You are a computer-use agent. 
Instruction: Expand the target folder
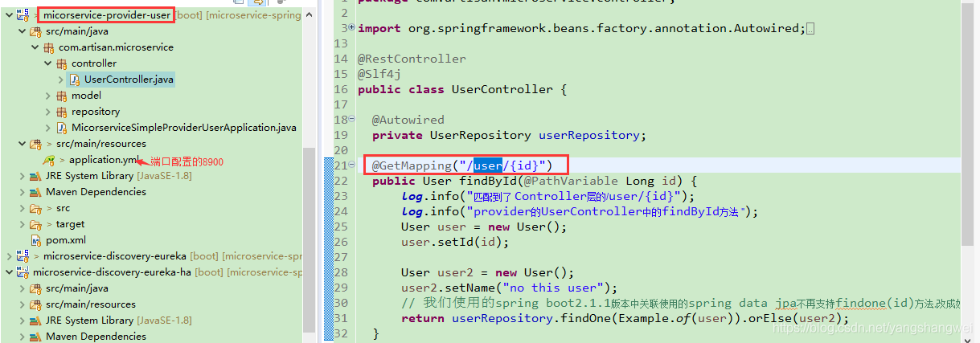pyautogui.click(x=22, y=224)
